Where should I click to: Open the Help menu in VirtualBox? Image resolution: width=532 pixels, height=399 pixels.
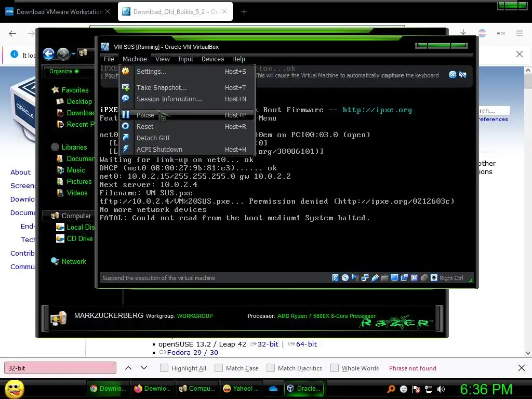[x=238, y=59]
